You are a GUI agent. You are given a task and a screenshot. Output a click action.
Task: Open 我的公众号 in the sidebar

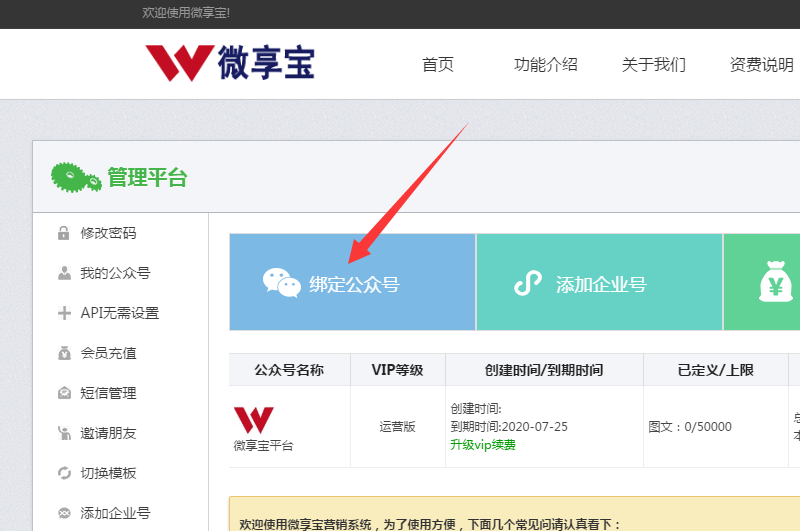point(115,273)
